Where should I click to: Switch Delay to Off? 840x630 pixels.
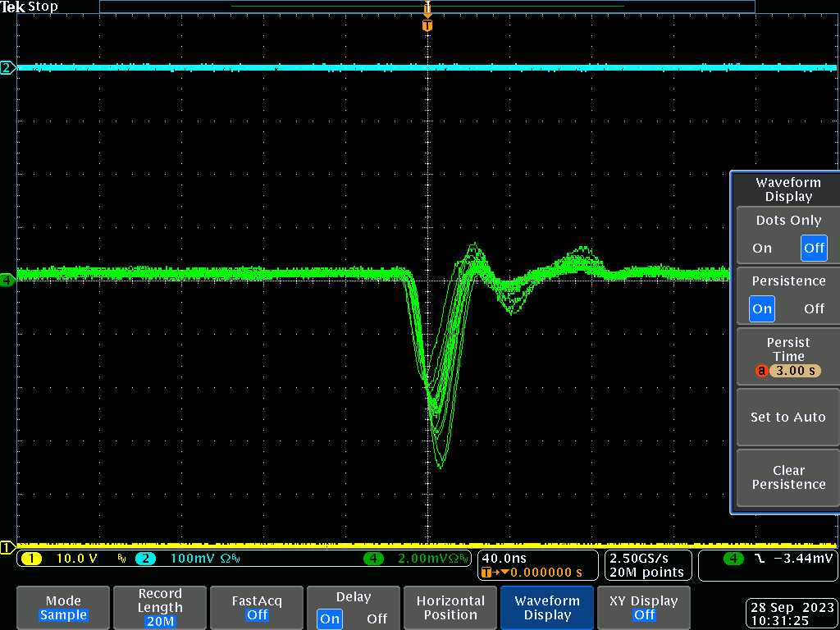click(x=377, y=619)
